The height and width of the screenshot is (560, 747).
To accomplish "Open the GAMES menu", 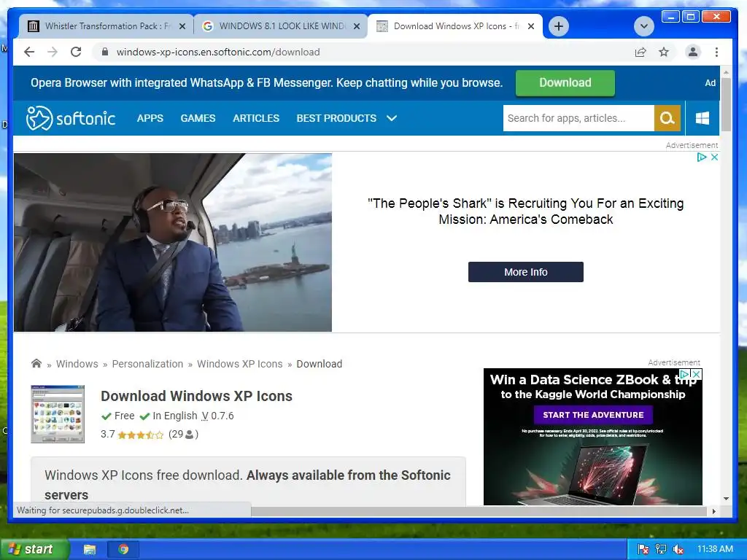I will (198, 118).
